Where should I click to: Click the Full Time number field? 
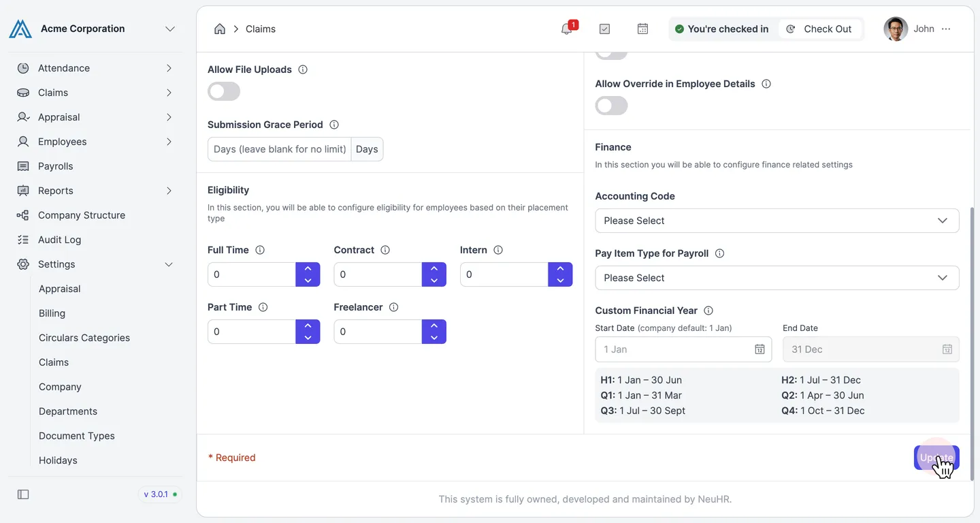(252, 274)
